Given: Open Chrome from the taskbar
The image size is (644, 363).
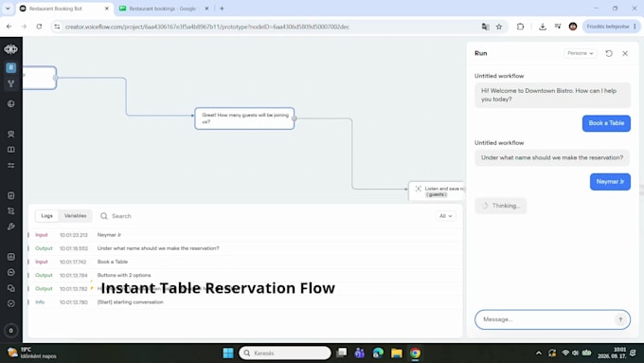Looking at the screenshot, I should click(415, 353).
